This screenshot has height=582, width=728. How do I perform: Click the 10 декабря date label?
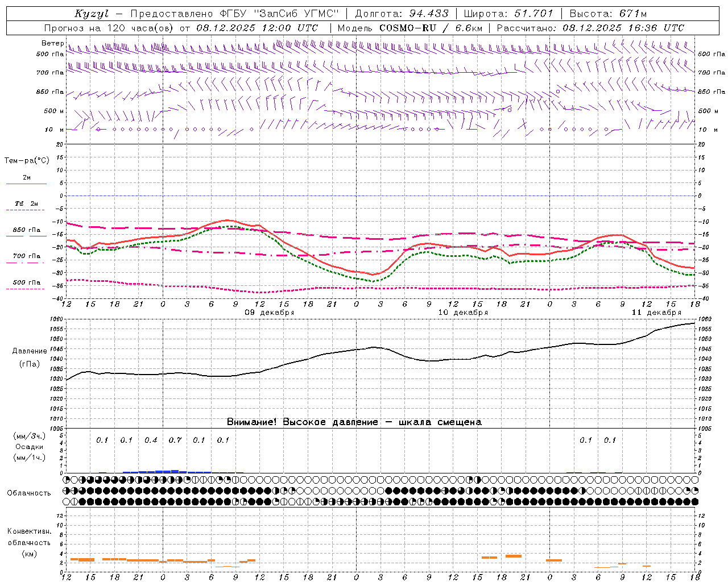463,313
